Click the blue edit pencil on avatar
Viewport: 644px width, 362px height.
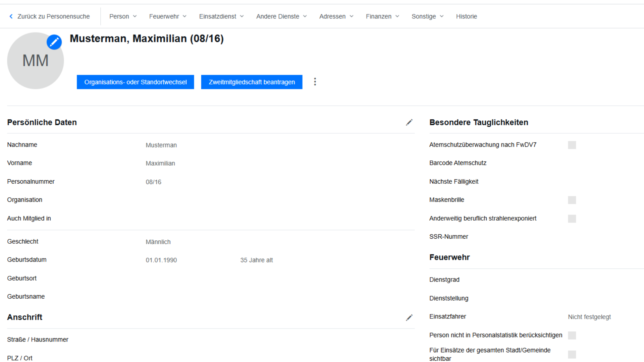point(54,42)
